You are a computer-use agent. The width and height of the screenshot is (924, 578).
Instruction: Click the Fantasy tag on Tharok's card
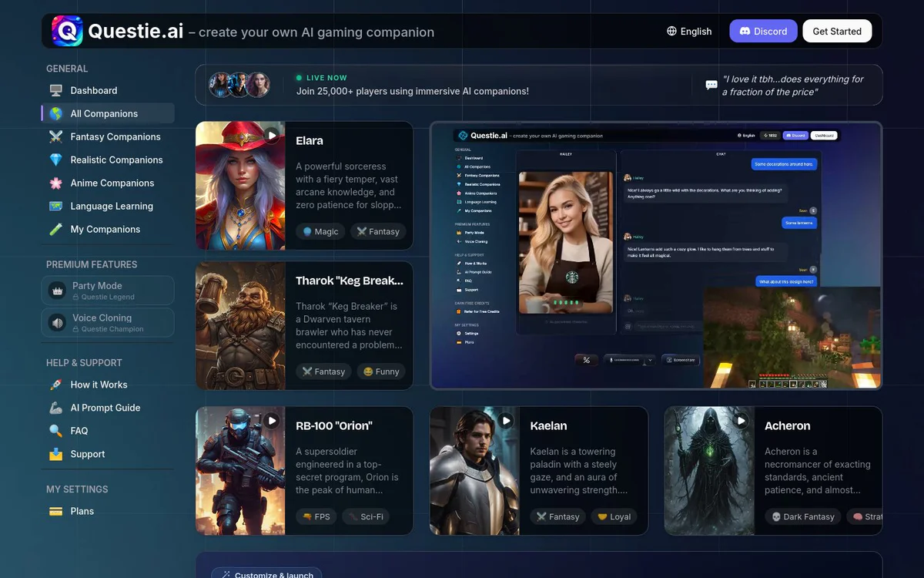323,371
